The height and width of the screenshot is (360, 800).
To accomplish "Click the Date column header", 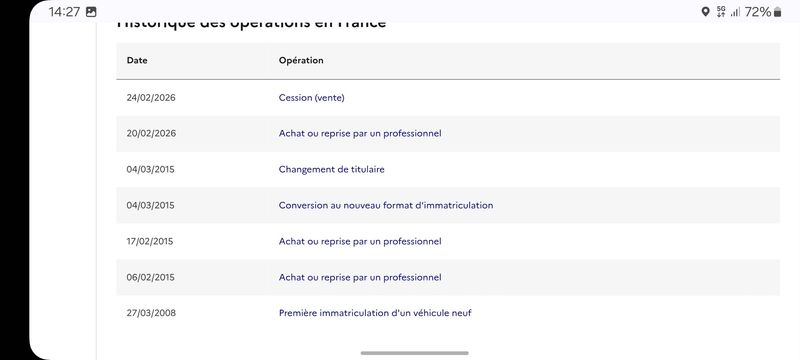I will [x=137, y=60].
